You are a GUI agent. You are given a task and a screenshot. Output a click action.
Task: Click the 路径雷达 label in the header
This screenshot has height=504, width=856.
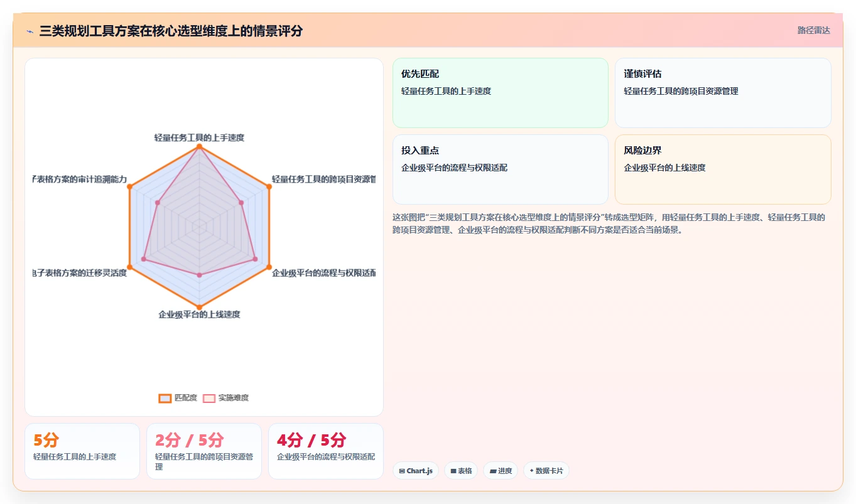[813, 30]
